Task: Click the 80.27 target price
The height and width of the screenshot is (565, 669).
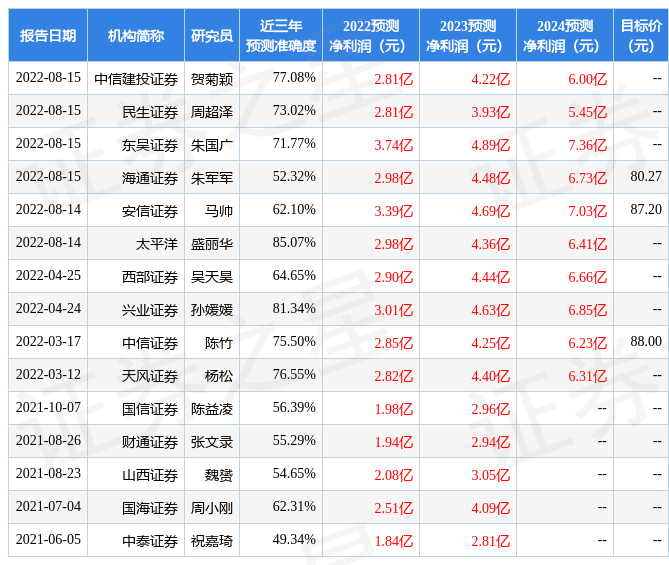Action: pyautogui.click(x=646, y=176)
